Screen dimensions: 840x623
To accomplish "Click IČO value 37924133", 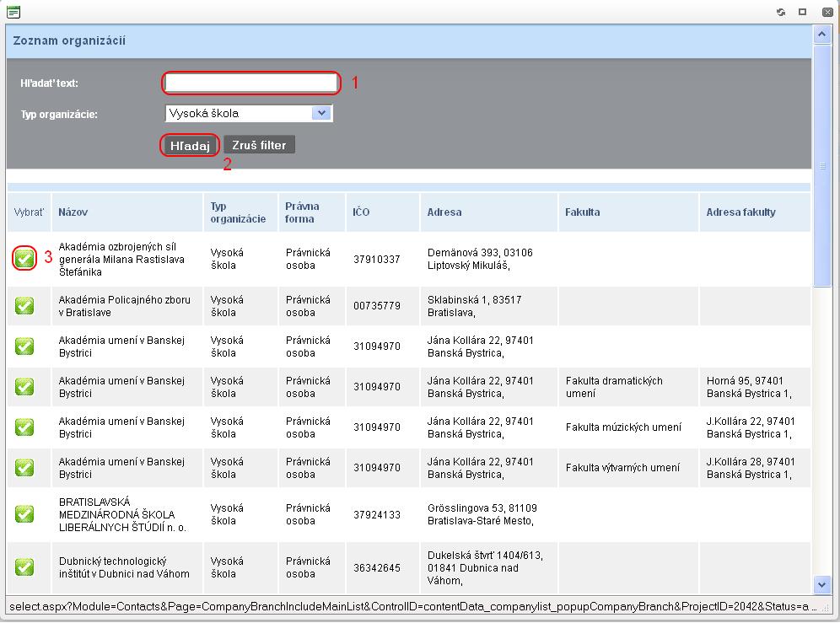I will (x=377, y=515).
